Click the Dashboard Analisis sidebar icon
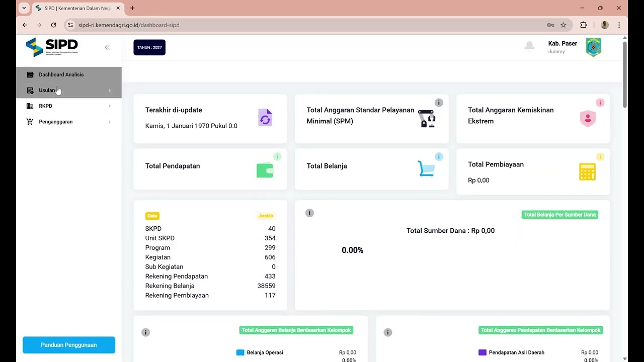This screenshot has width=644, height=362. click(x=30, y=74)
